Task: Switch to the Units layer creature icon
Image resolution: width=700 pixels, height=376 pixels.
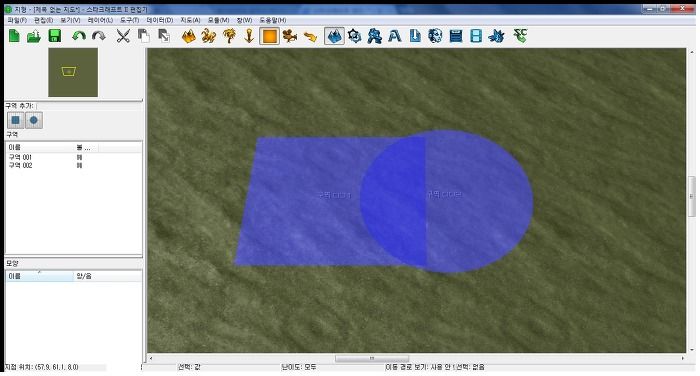Action: tap(208, 36)
